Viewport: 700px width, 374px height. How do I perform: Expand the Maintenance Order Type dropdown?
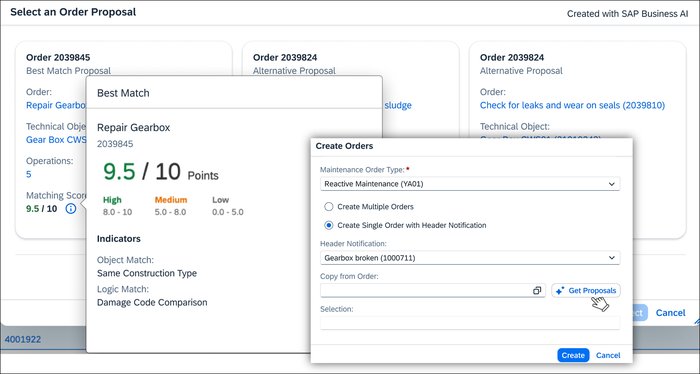point(612,184)
